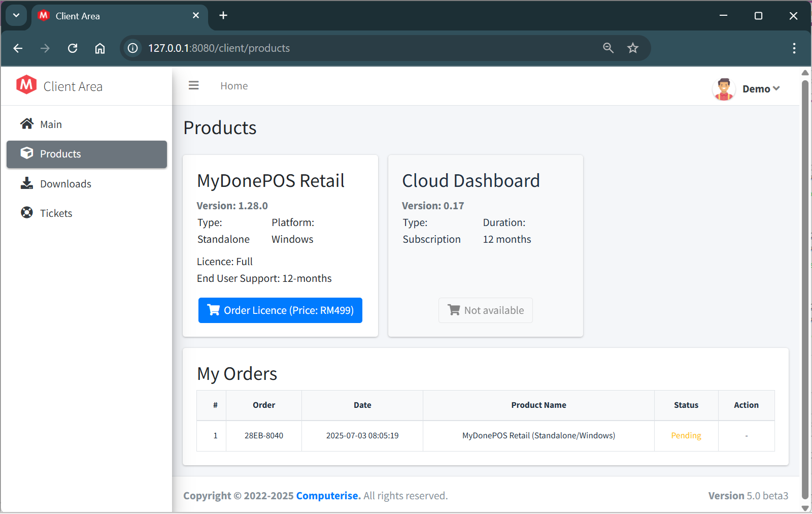The height and width of the screenshot is (514, 812).
Task: Click the page vertical scrollbar
Action: point(805,288)
